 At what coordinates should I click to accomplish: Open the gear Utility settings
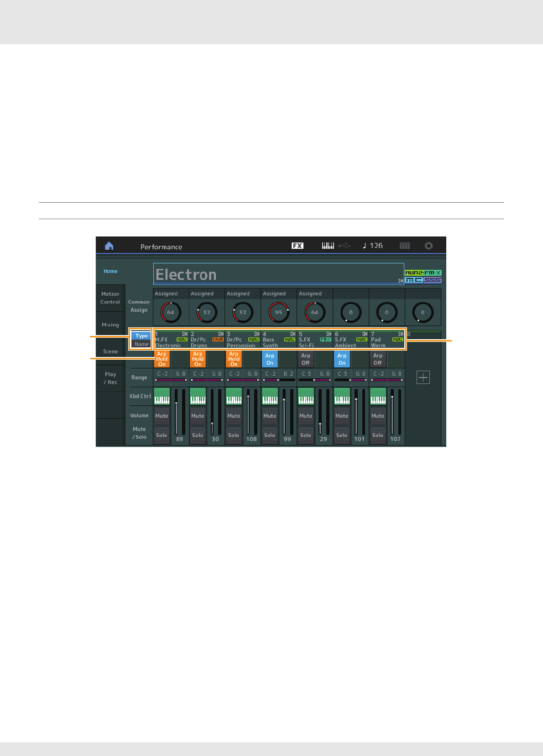click(x=428, y=246)
